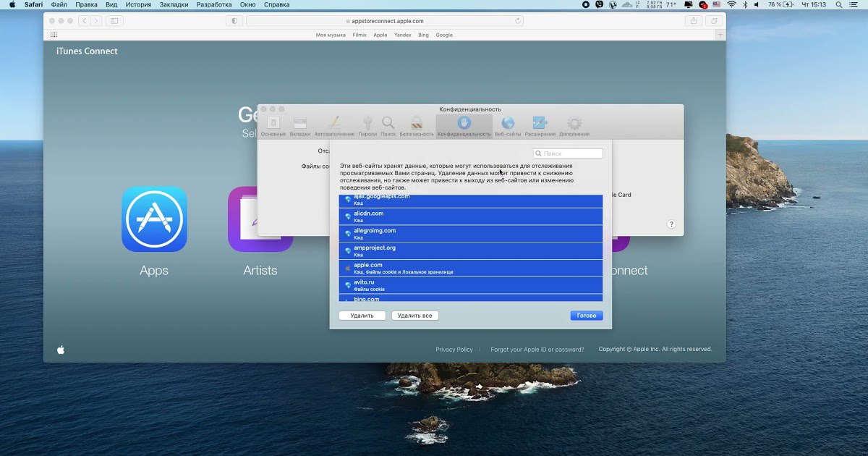Select the ampproject.org row

(471, 250)
